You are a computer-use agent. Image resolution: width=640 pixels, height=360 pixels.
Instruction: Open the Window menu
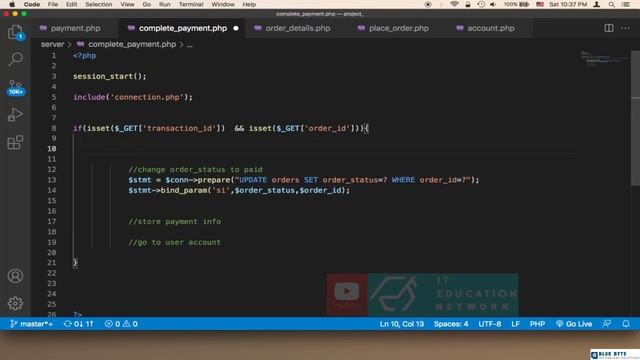(x=223, y=4)
